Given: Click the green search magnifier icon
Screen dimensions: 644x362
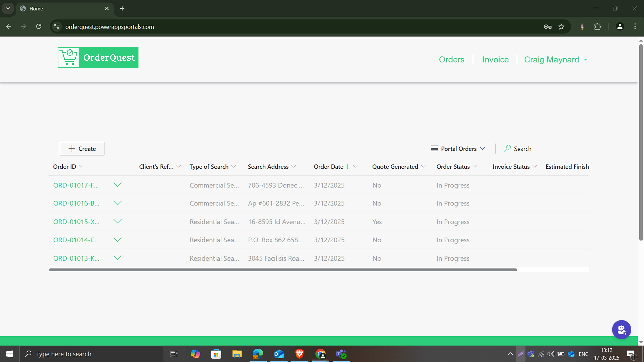Looking at the screenshot, I should 507,148.
